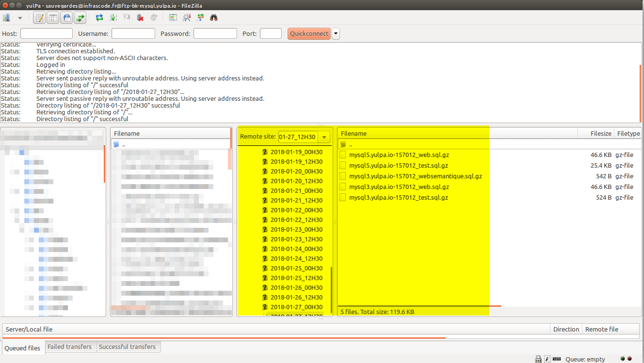Image resolution: width=644 pixels, height=363 pixels.
Task: Sort remote files by Filesize column
Action: tap(596, 133)
